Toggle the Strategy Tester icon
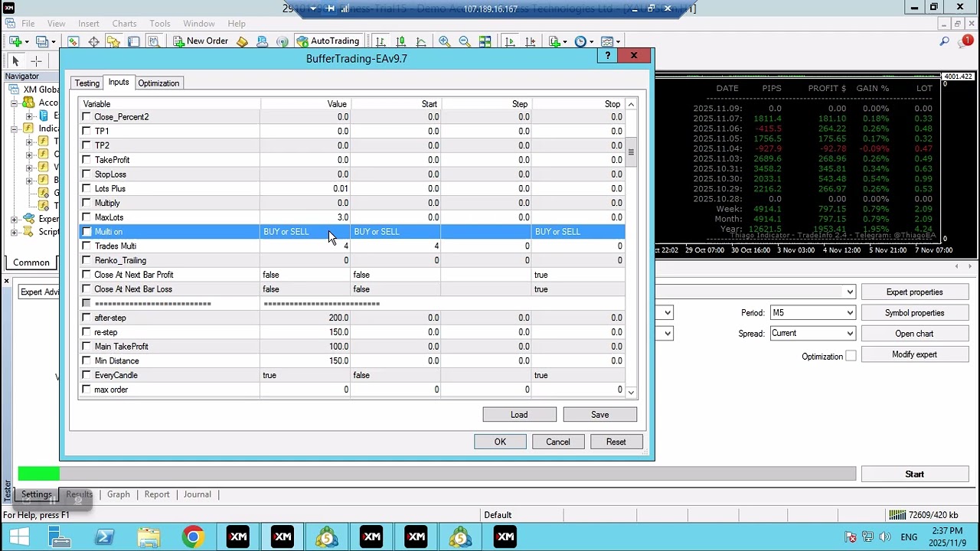This screenshot has height=551, width=980. (153, 41)
